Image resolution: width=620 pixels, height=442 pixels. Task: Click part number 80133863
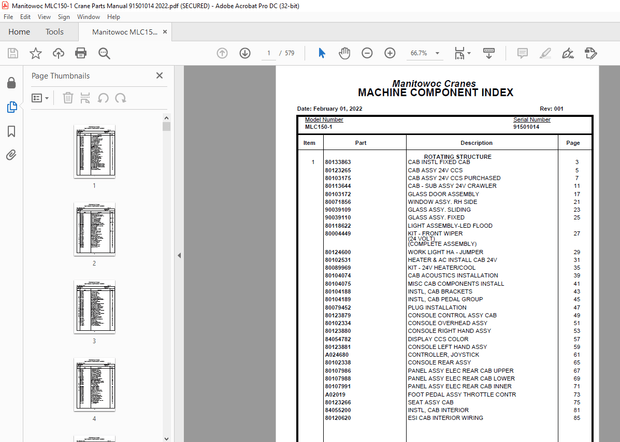click(338, 162)
